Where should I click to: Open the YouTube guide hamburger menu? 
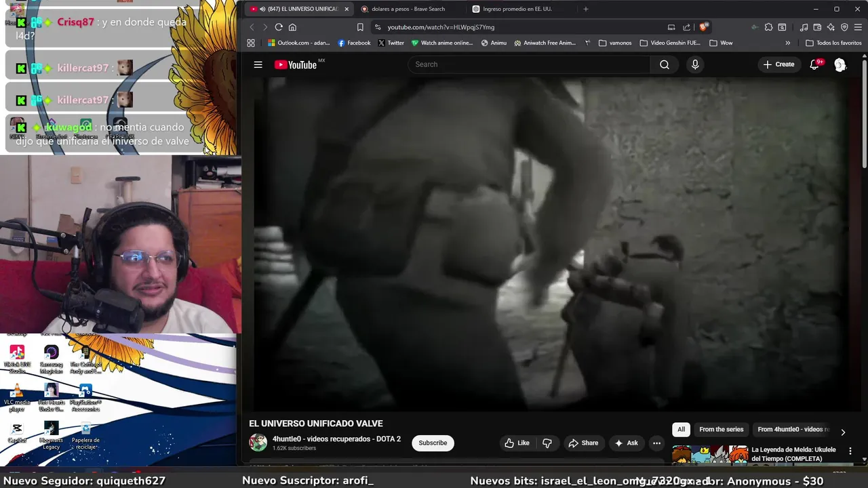pyautogui.click(x=258, y=64)
